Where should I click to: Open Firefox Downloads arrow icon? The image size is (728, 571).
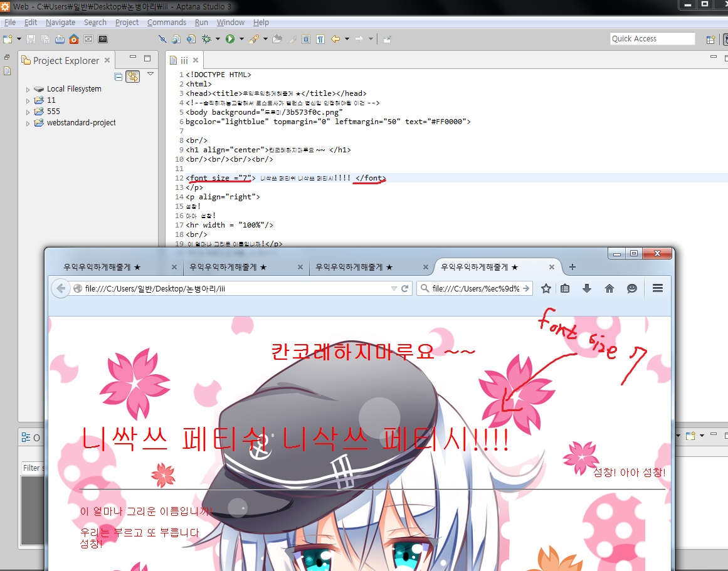587,288
